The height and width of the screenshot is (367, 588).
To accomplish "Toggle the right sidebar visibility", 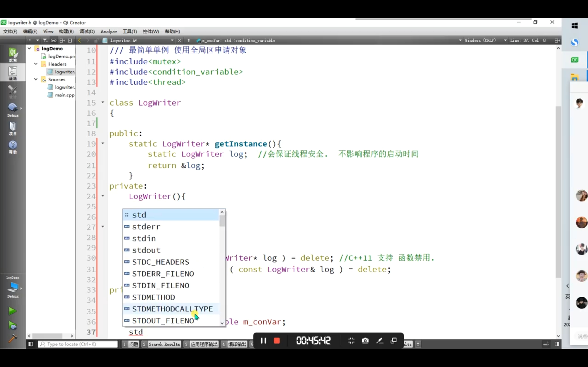I will (557, 344).
